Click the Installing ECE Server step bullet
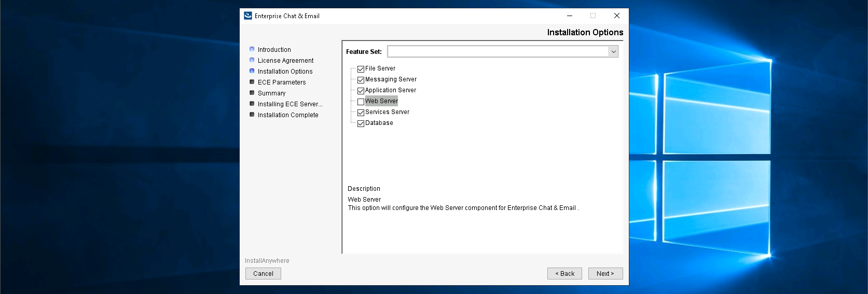The height and width of the screenshot is (294, 868). [x=252, y=104]
